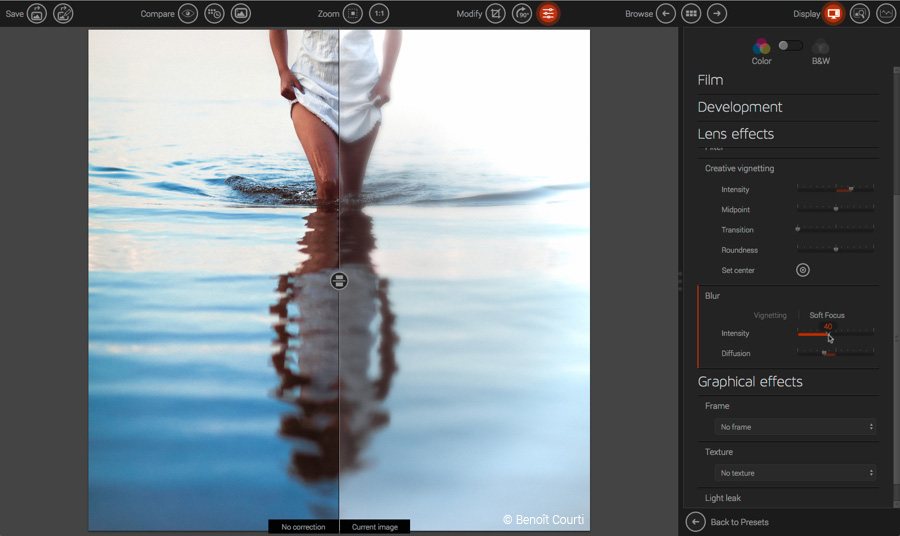
Task: Click the Compare reference image icon
Action: click(x=240, y=13)
